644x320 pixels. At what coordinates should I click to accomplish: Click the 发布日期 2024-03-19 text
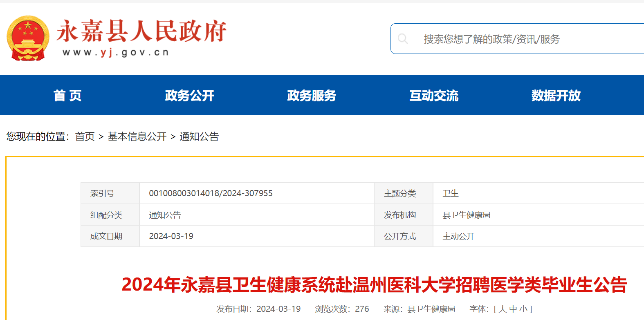click(258, 309)
